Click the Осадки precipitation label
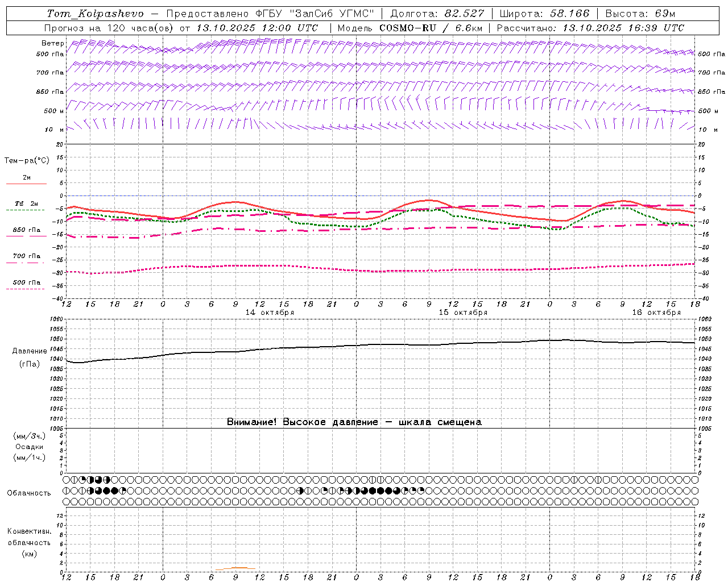This screenshot has height=582, width=728. (x=30, y=447)
